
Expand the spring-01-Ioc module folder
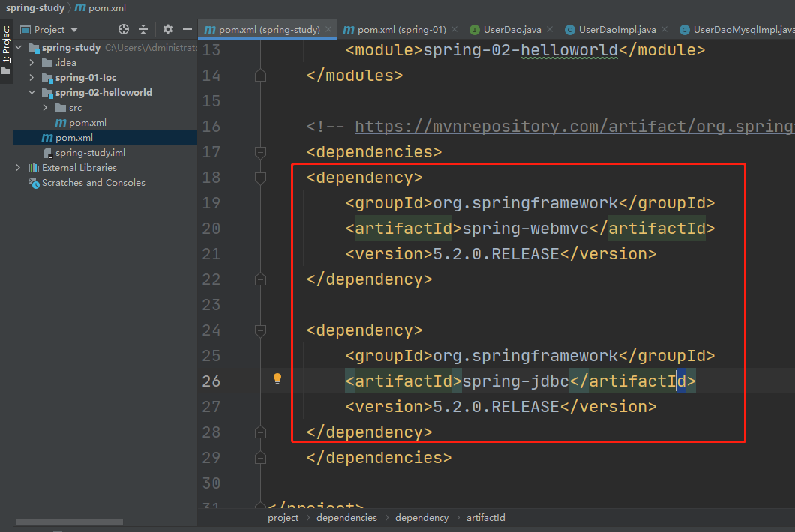tap(31, 78)
